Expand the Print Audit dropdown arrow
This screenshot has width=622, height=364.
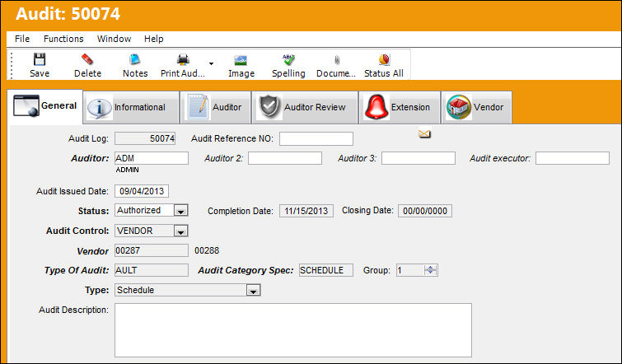point(211,63)
